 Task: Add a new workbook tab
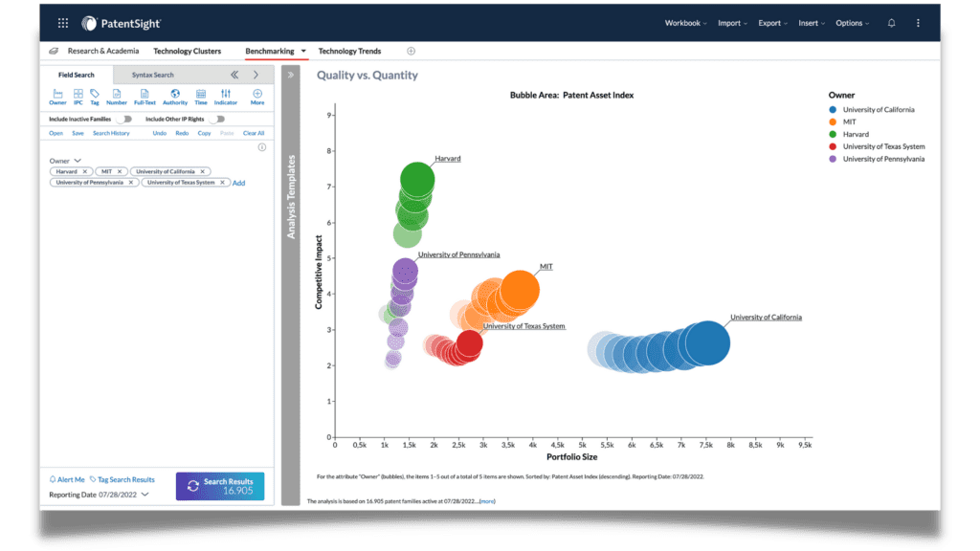pos(411,52)
